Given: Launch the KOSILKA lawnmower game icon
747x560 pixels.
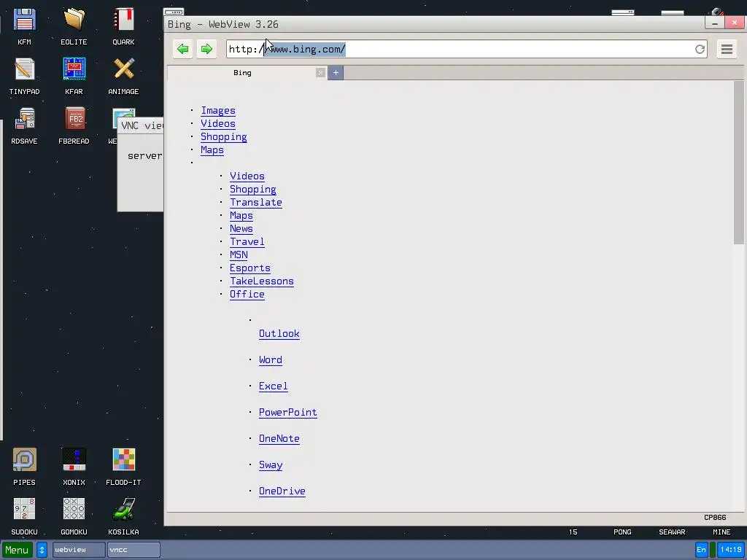Looking at the screenshot, I should pos(123,517).
